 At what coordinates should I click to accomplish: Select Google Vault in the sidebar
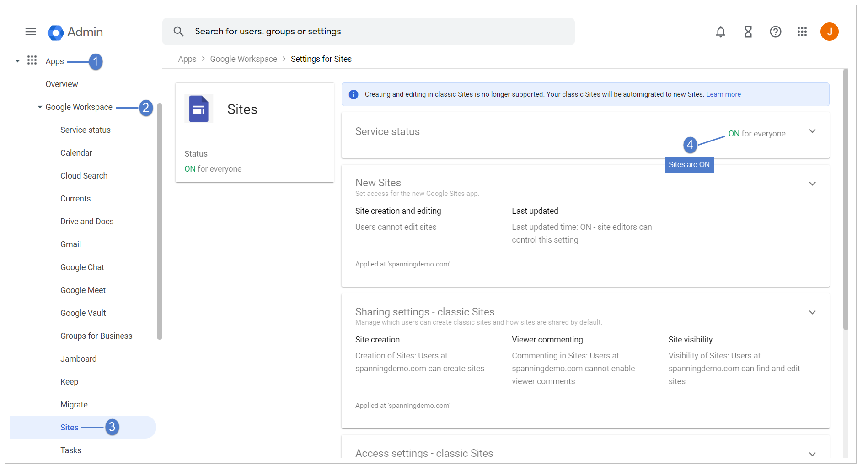tap(83, 313)
